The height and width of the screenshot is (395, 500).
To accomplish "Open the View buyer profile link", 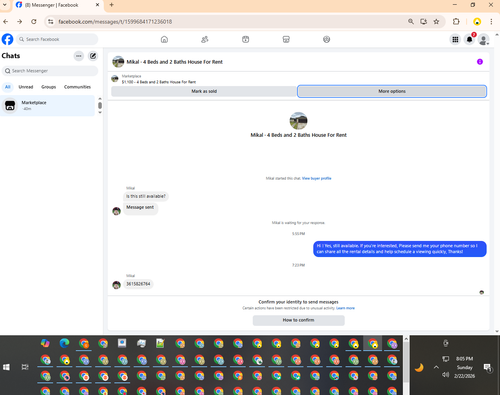I will (317, 178).
